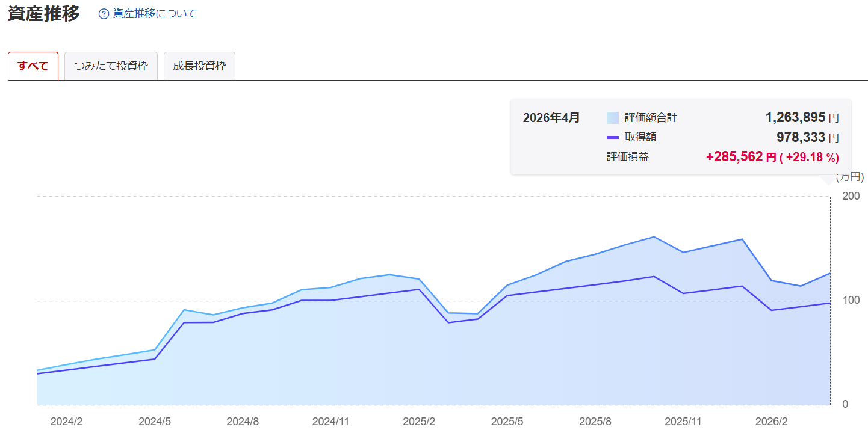Click the 2025/5 x-axis date label
The image size is (868, 430).
click(x=507, y=422)
